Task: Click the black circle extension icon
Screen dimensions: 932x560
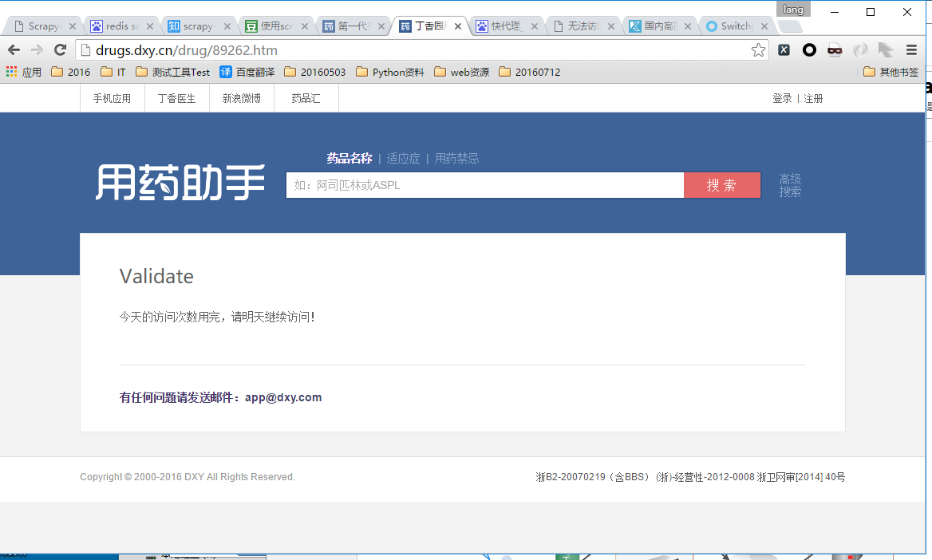Action: point(809,50)
